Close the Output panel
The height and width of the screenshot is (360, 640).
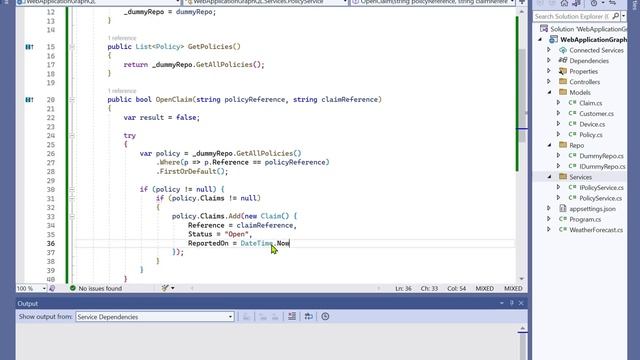click(x=521, y=303)
